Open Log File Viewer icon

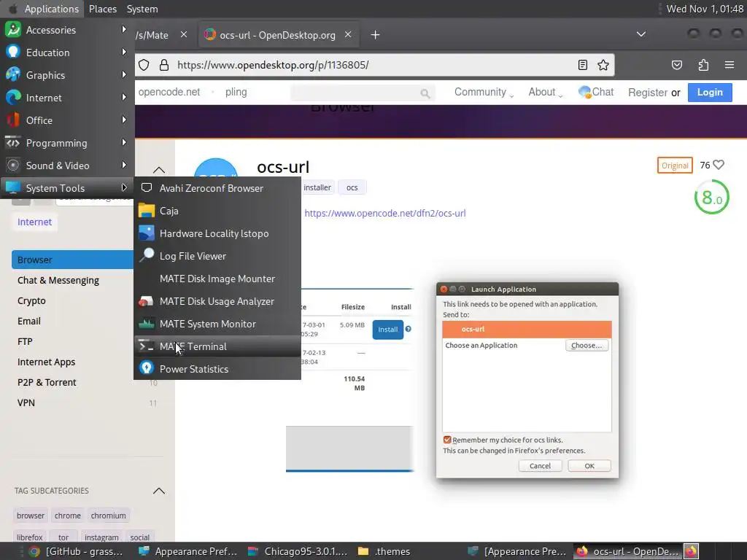coord(146,255)
